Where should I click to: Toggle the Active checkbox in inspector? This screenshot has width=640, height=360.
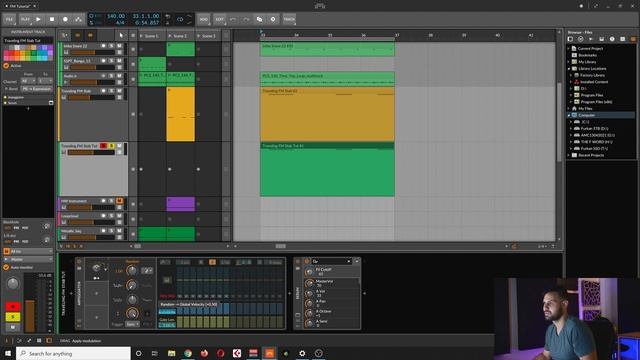pyautogui.click(x=6, y=66)
